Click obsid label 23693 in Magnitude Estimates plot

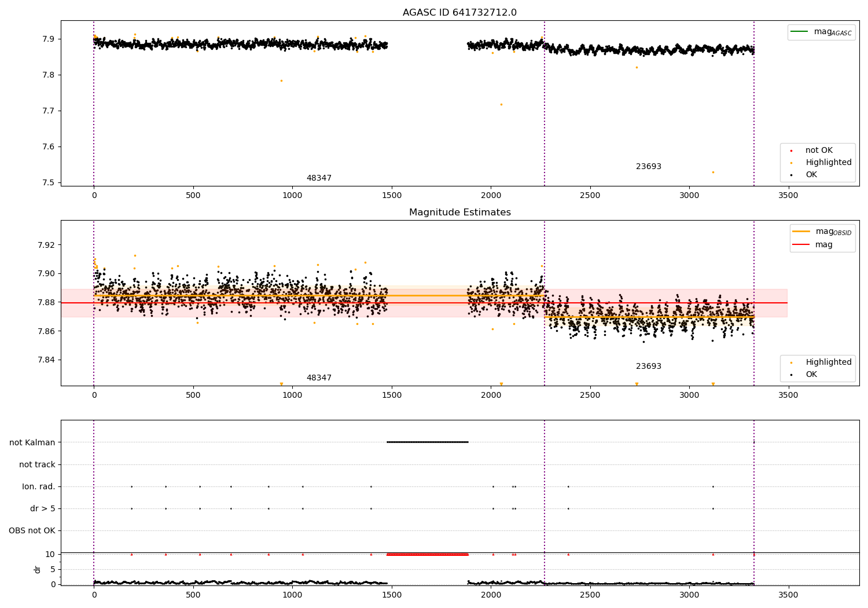point(649,367)
